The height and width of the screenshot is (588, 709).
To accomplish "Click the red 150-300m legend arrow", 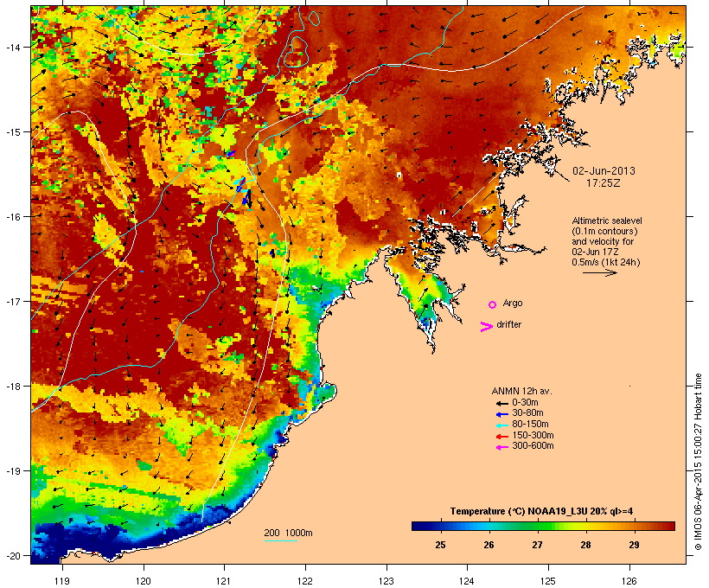I will point(501,437).
